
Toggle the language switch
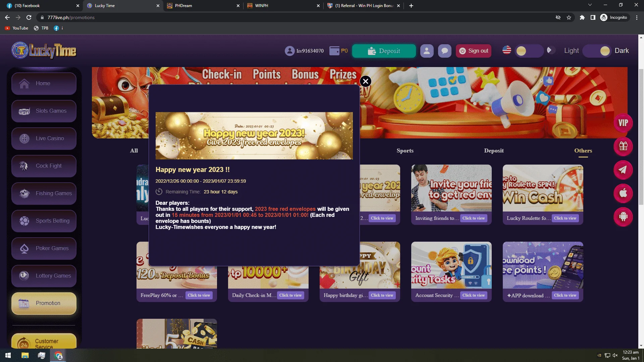click(x=529, y=51)
